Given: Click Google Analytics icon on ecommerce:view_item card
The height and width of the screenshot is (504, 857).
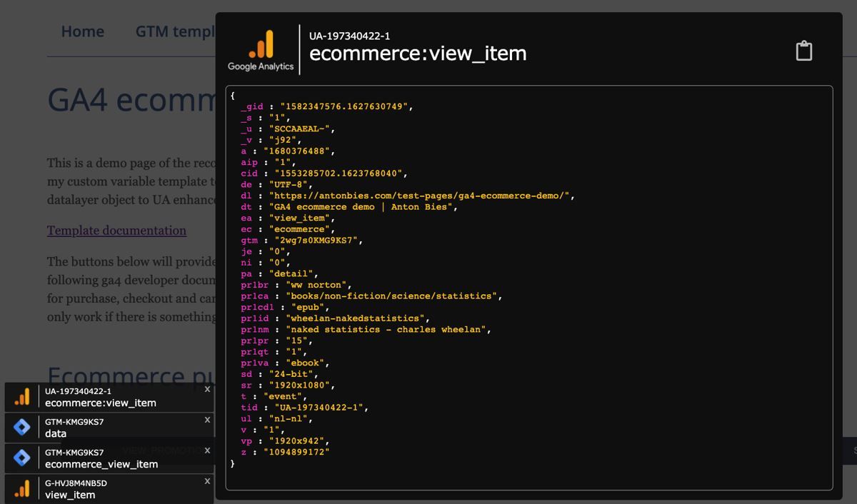Looking at the screenshot, I should [x=22, y=397].
